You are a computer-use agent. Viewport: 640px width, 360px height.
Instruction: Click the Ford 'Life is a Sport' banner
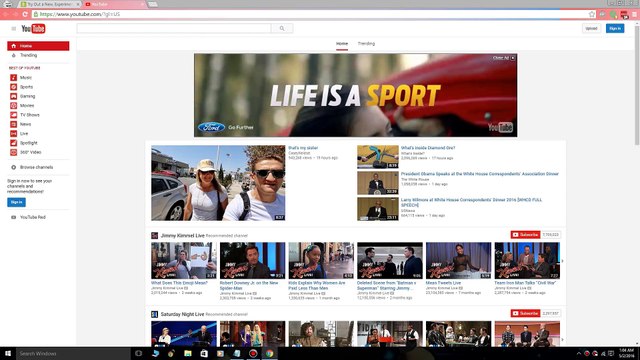356,95
